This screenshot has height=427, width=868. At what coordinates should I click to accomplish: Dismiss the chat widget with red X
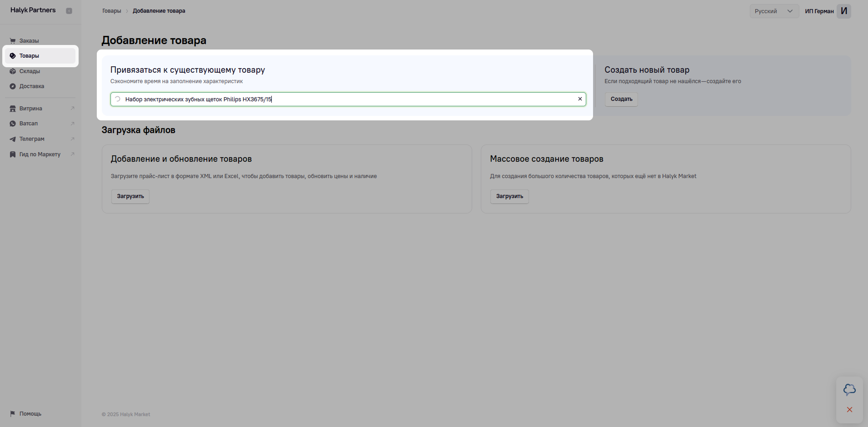[849, 410]
